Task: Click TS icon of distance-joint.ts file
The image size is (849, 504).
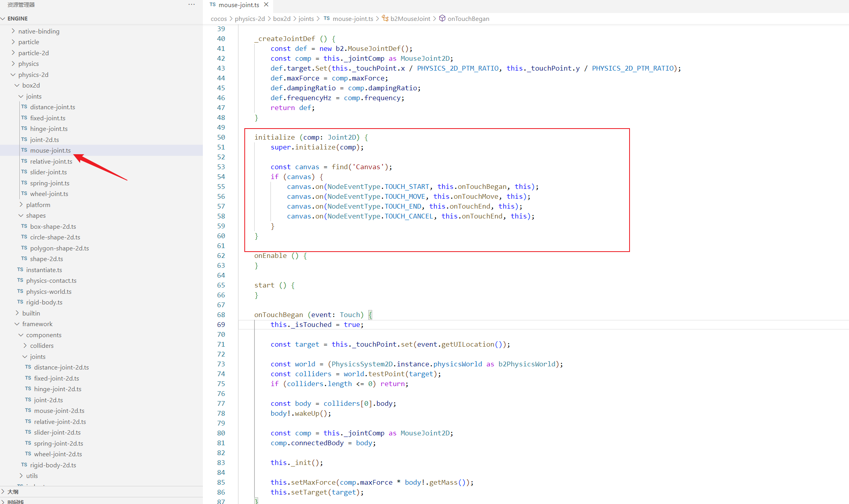Action: coord(24,107)
